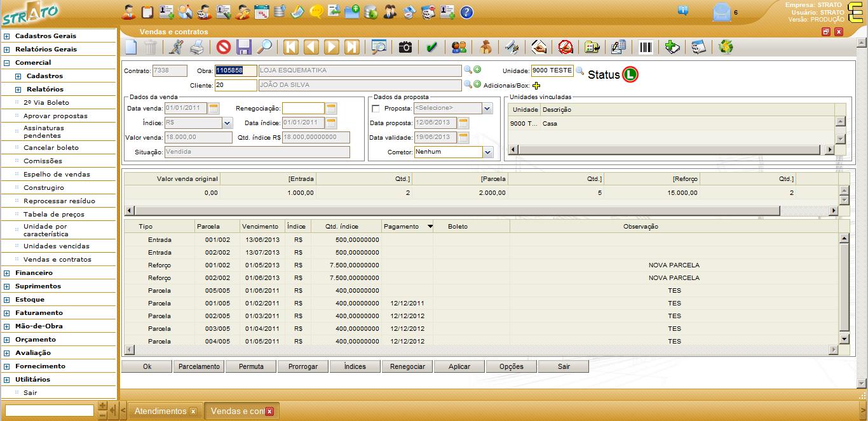
Task: Open the Corretor Nenhum dropdown
Action: 487,152
